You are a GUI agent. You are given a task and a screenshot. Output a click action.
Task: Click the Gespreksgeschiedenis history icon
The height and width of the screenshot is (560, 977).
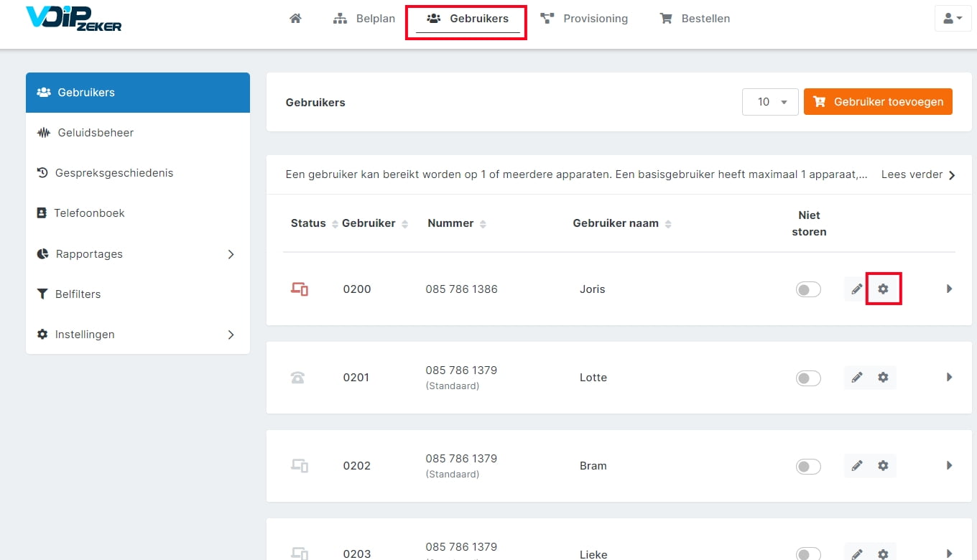pos(42,173)
